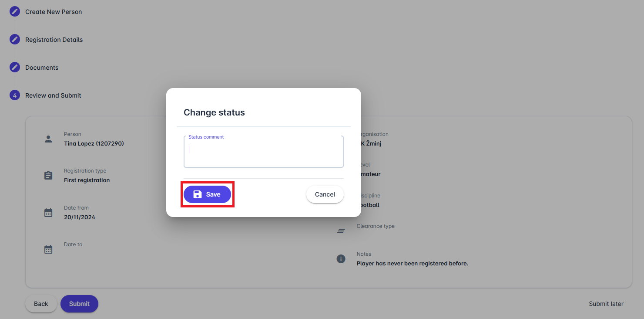Click the step 4 number circle

[x=15, y=95]
